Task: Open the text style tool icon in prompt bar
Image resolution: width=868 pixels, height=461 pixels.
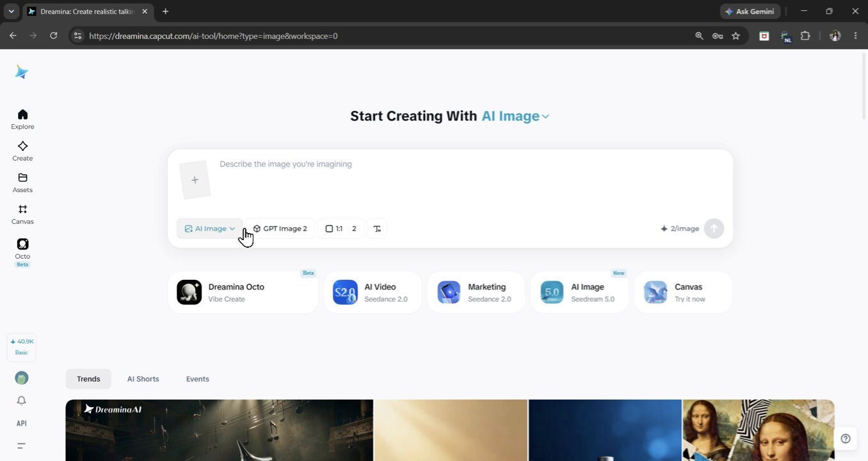Action: [377, 229]
